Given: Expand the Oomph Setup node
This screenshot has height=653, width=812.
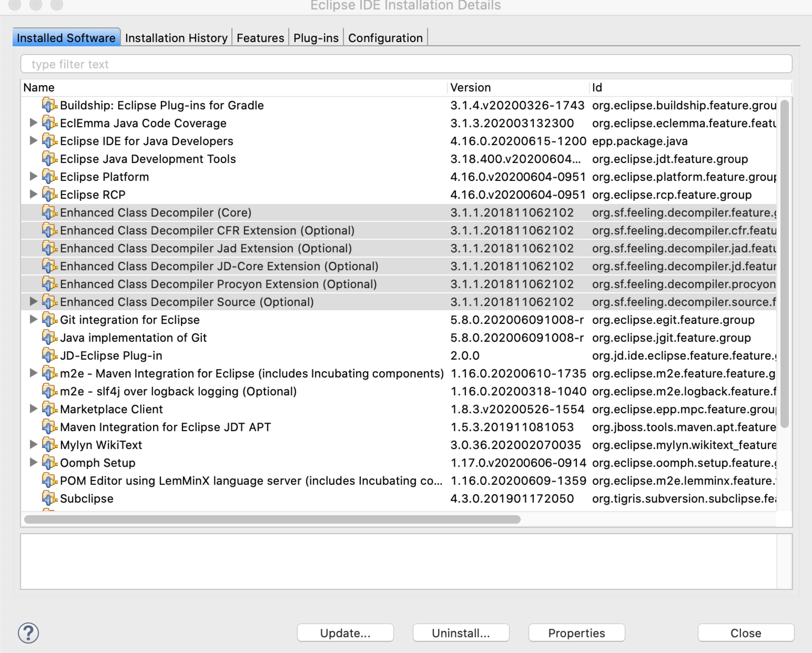Looking at the screenshot, I should [x=33, y=462].
